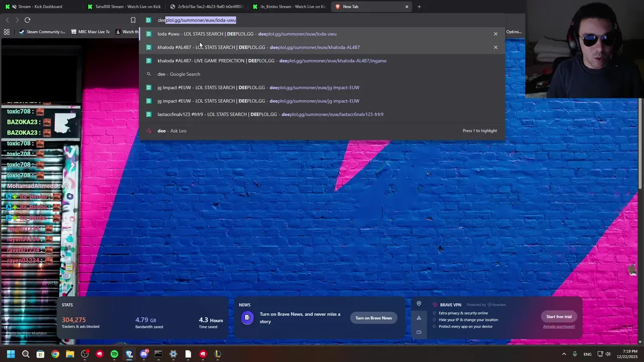
Task: Click 'Already purchased?' link
Action: 559,327
